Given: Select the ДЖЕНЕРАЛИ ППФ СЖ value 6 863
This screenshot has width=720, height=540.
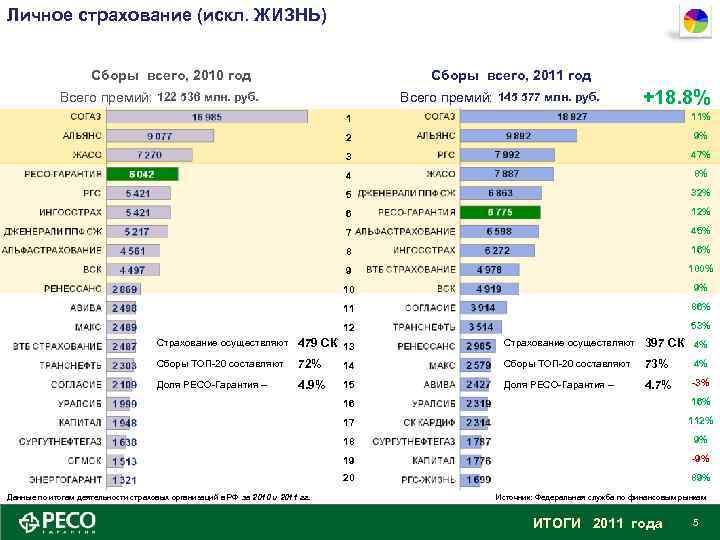Looking at the screenshot, I should 501,193.
